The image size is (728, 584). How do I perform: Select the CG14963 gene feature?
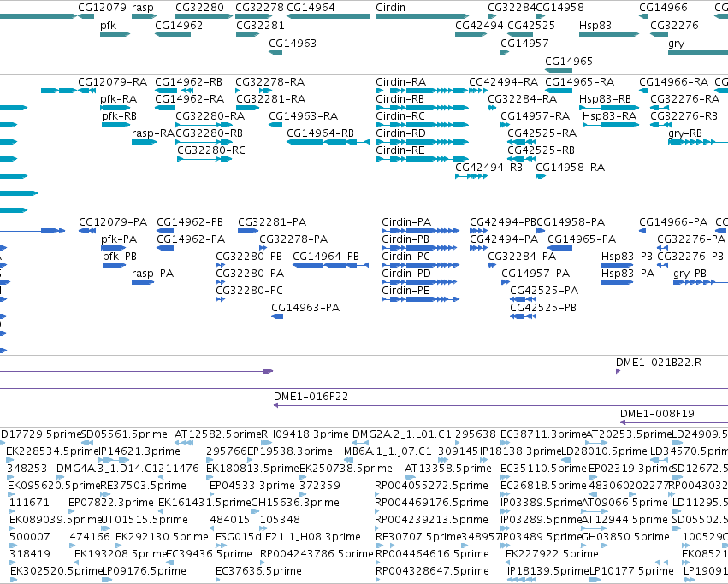point(275,52)
